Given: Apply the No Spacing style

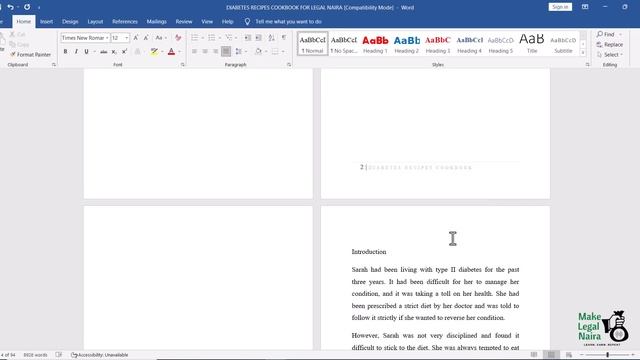Looking at the screenshot, I should 344,44.
